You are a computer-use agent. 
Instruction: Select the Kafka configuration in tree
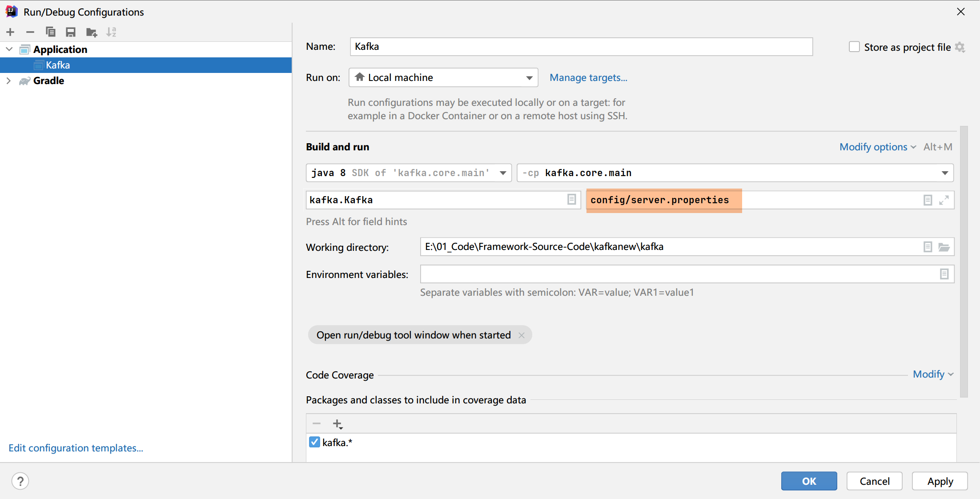pyautogui.click(x=58, y=65)
